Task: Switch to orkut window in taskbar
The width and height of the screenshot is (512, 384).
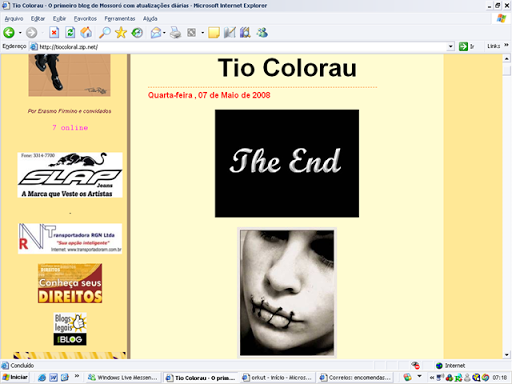Action: (278, 378)
